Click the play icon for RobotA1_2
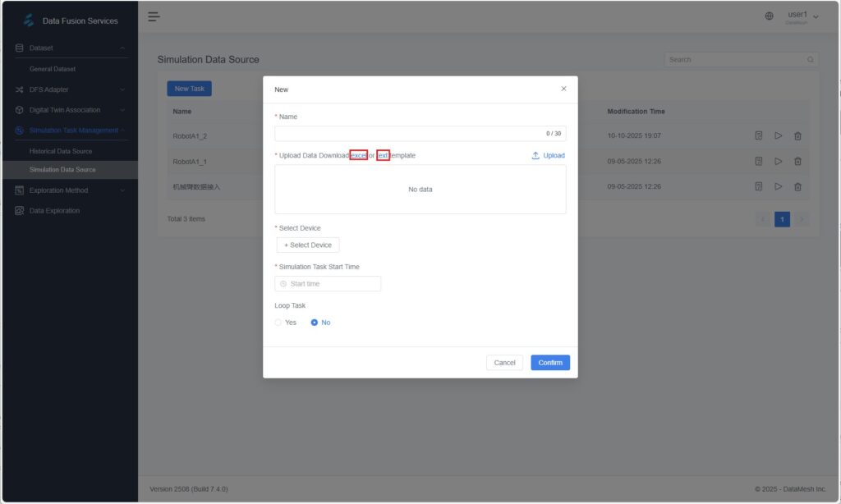The height and width of the screenshot is (504, 841). pos(778,136)
